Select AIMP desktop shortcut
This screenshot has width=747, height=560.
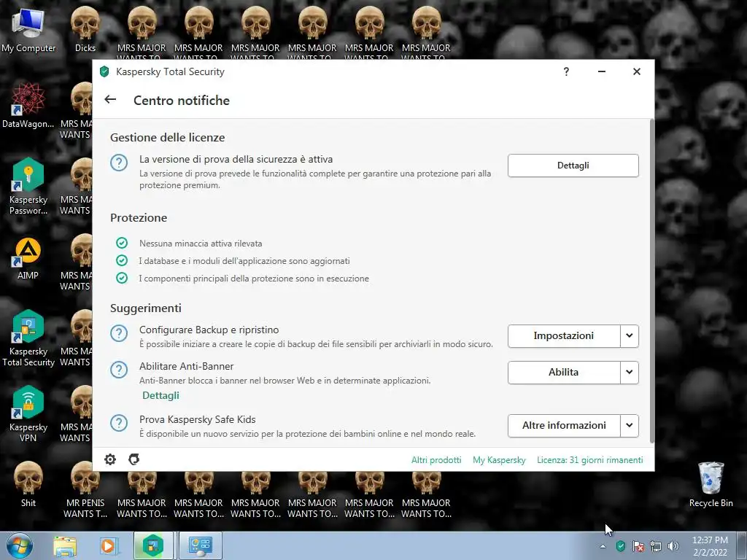pos(28,259)
